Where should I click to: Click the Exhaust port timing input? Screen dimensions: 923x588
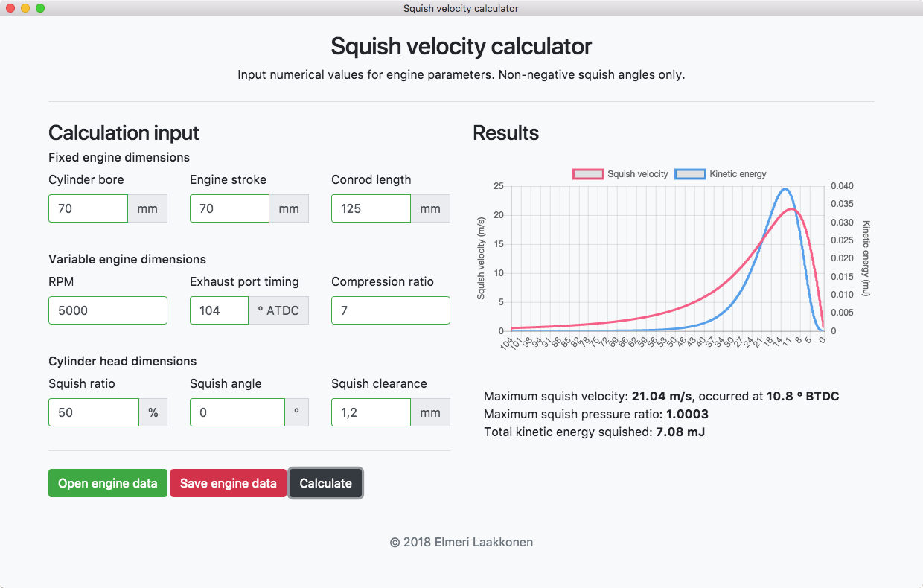[x=219, y=310]
